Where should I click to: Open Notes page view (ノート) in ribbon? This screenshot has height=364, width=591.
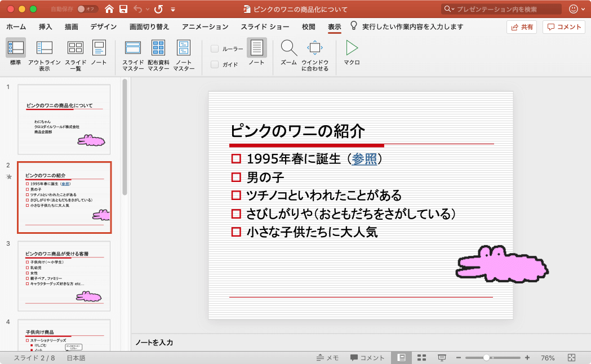coord(99,52)
